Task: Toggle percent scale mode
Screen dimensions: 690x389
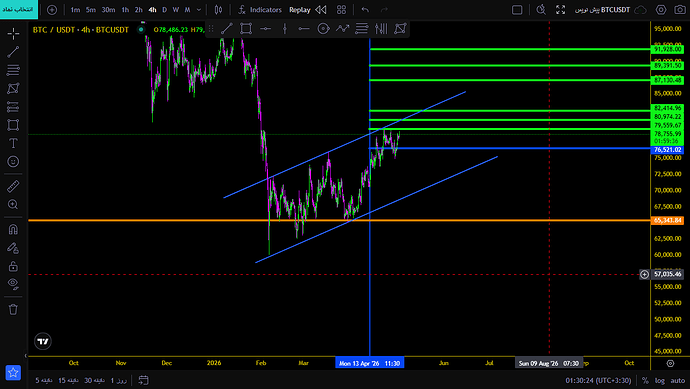Action: coord(645,381)
